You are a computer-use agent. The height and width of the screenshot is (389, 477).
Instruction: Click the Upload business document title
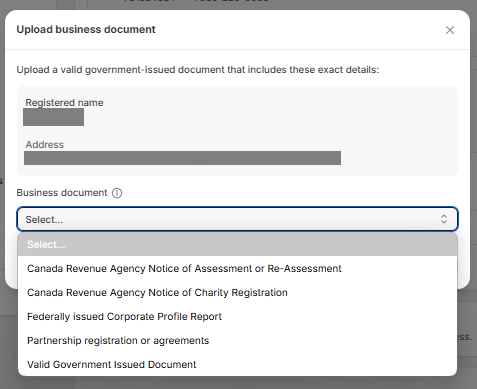(x=86, y=29)
